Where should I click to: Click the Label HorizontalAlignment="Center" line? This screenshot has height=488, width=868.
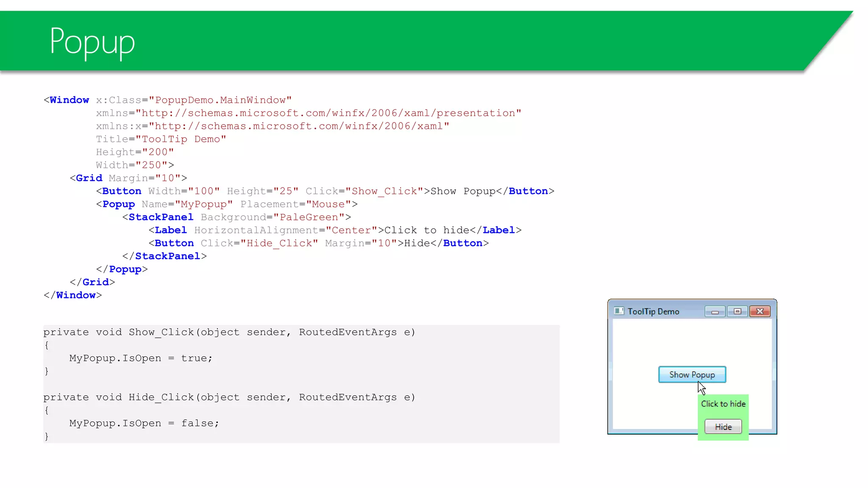pyautogui.click(x=335, y=230)
